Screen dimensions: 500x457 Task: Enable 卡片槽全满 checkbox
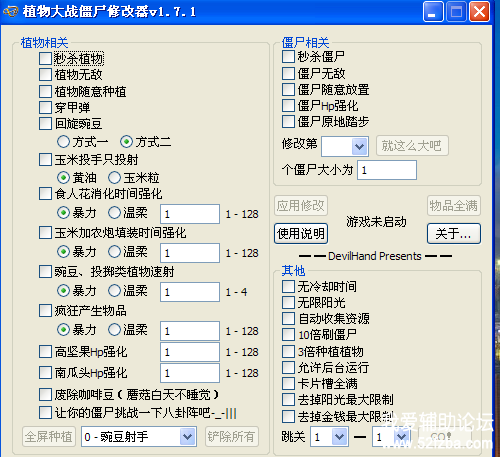click(x=288, y=384)
